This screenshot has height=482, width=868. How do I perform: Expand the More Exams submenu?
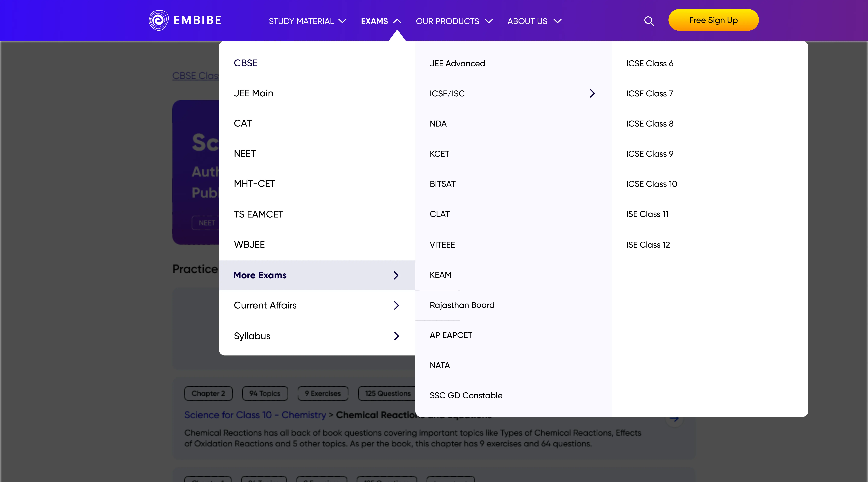[x=317, y=275]
